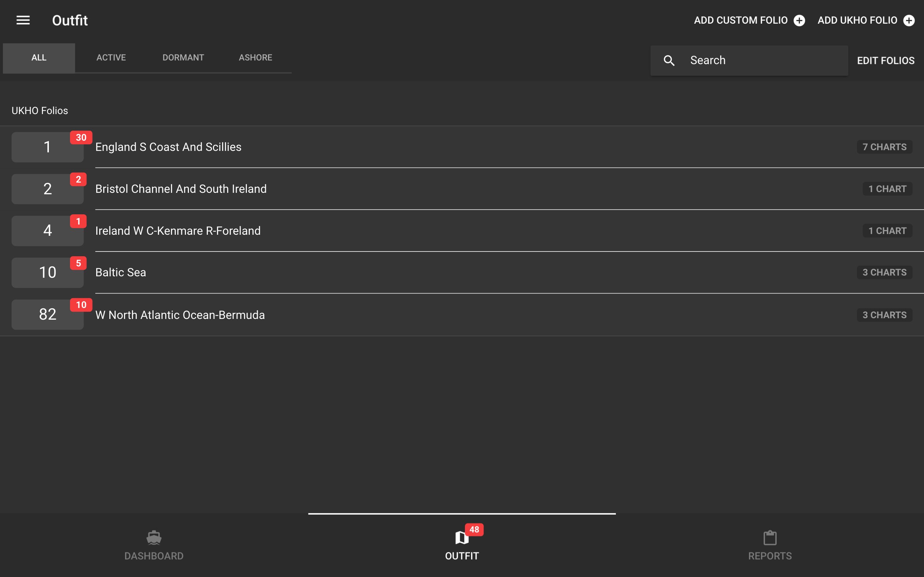Click the search magnifier icon

pyautogui.click(x=669, y=60)
